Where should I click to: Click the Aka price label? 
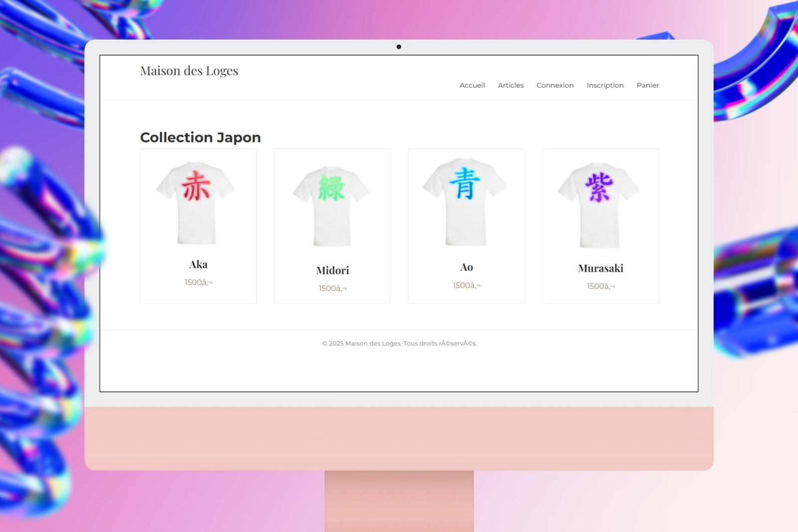coord(198,282)
